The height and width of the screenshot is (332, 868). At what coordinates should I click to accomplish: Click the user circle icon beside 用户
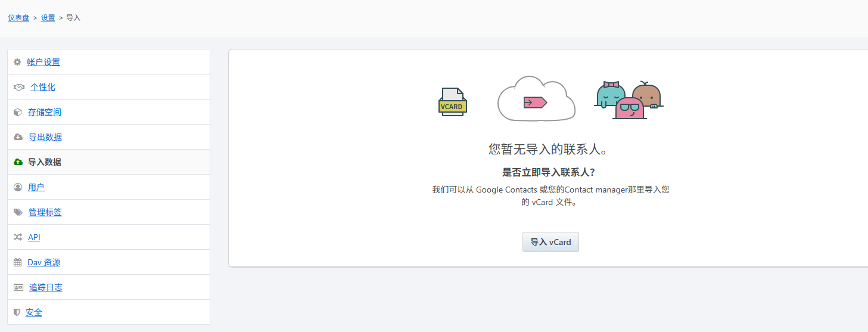[18, 187]
